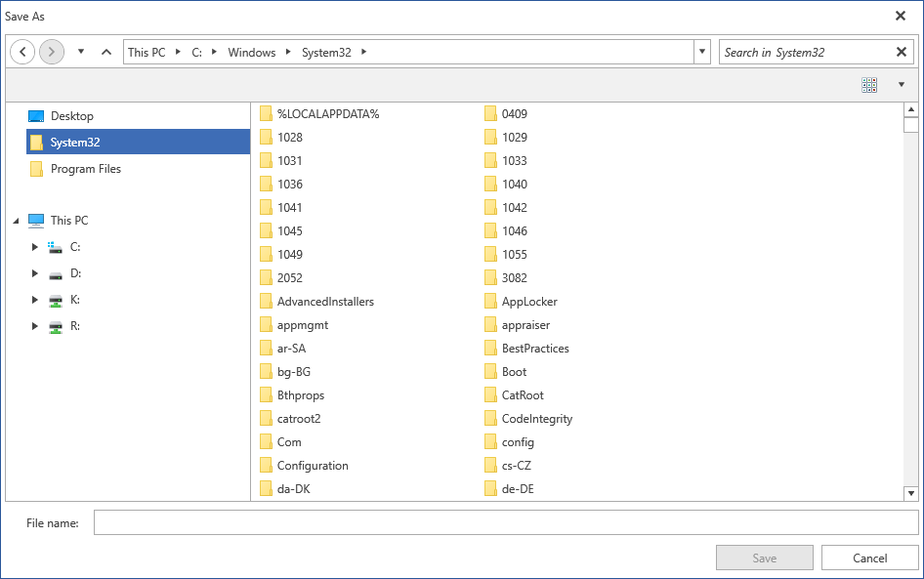
Task: Click the view layout icon near top right
Action: pyautogui.click(x=869, y=84)
